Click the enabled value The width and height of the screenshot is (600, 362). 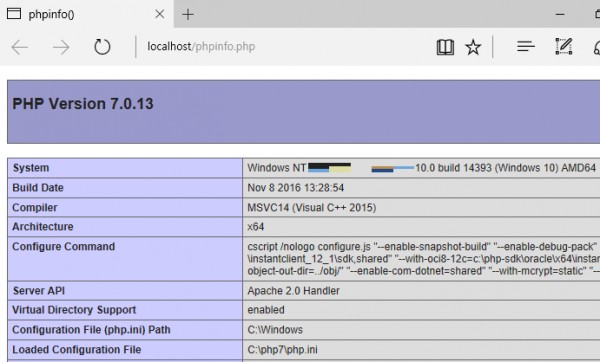point(266,310)
